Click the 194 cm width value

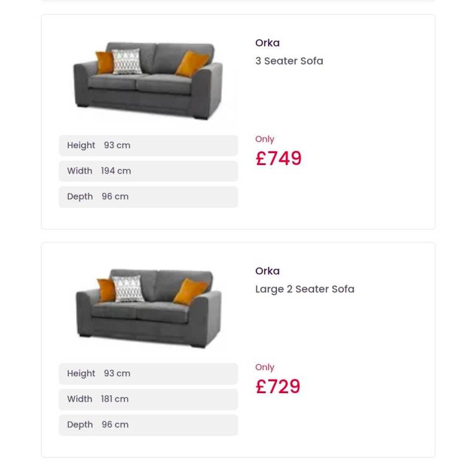click(116, 171)
